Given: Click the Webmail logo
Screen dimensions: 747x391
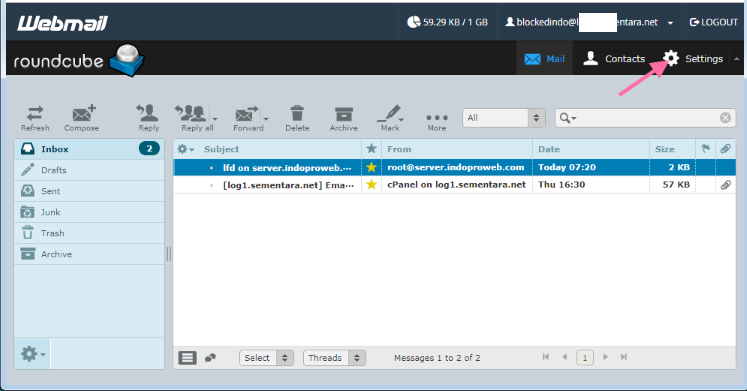Looking at the screenshot, I should [x=62, y=22].
